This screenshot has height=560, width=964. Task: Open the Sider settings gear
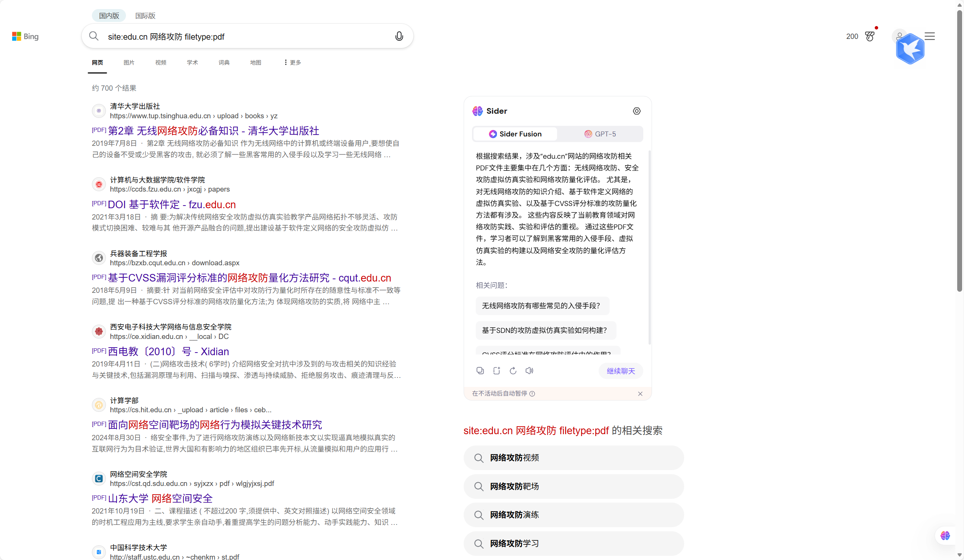[636, 111]
